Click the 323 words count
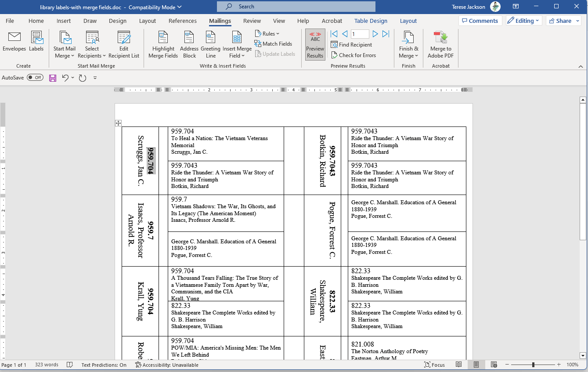588x372 pixels. pos(47,365)
